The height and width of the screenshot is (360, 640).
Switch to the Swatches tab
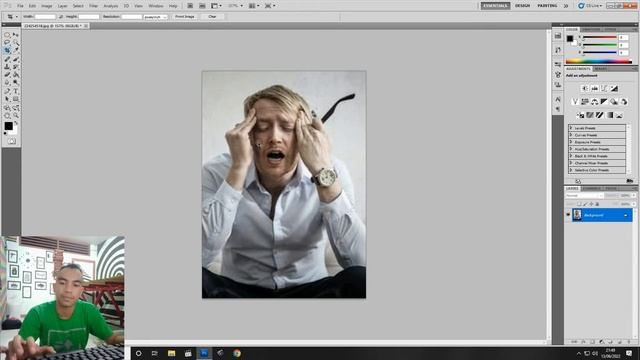591,30
